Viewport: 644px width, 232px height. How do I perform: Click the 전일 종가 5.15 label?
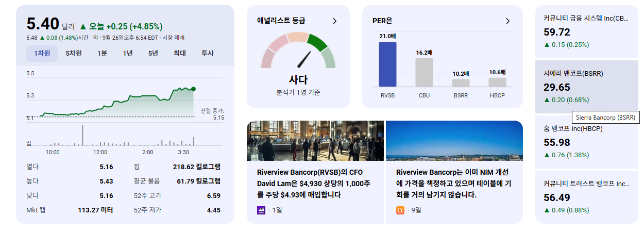212,114
